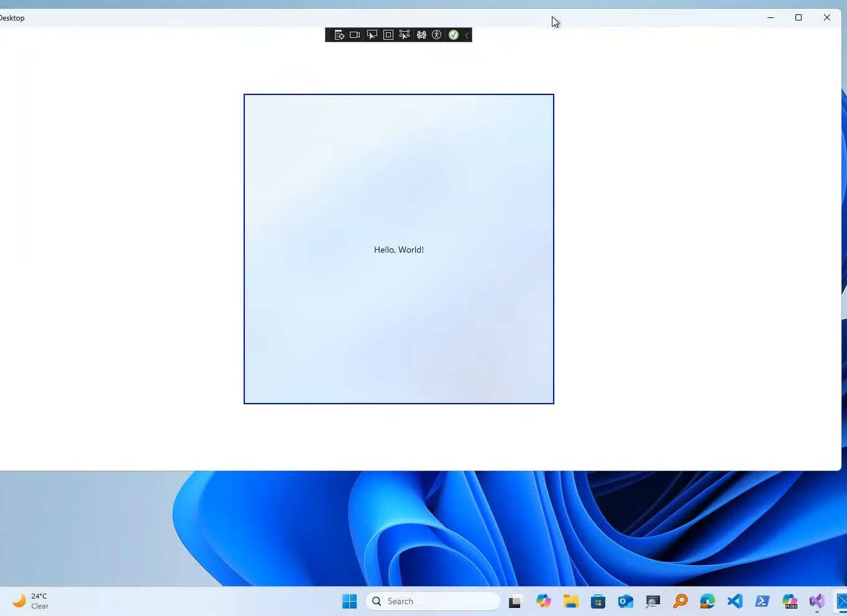Collapse the in-app toolbar with the chevron
Screen dimensions: 847x616
tap(467, 35)
